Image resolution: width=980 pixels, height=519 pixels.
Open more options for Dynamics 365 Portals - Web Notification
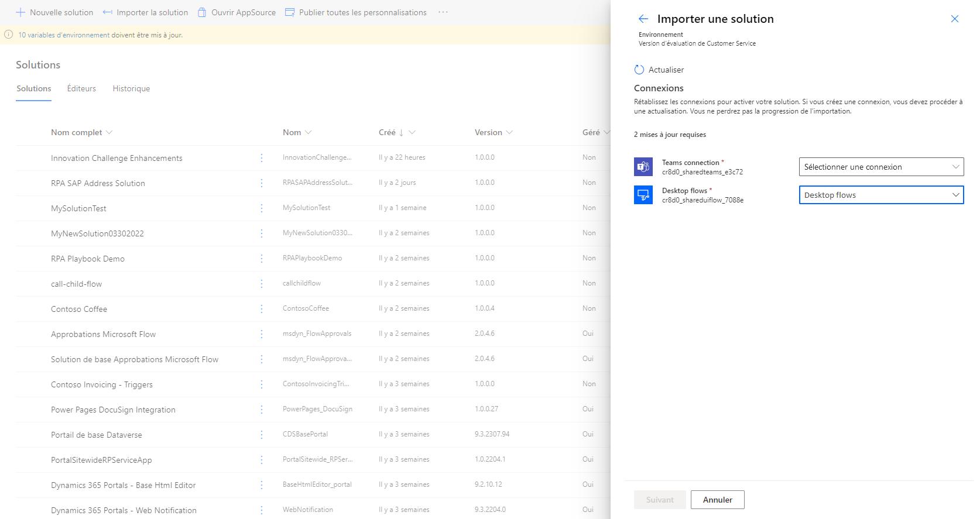tap(262, 510)
